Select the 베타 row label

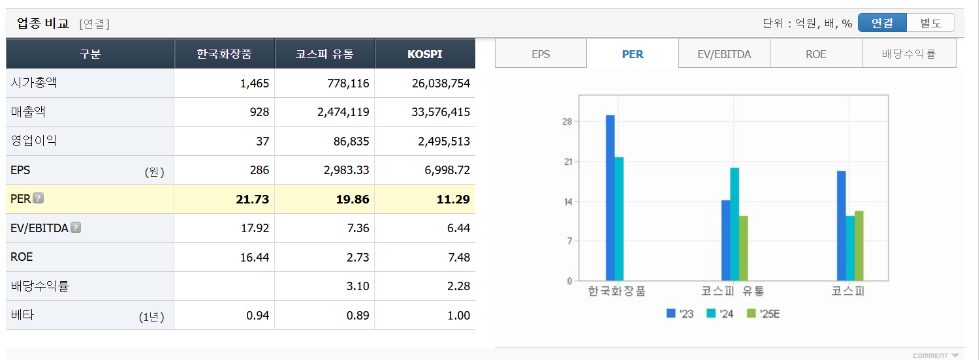click(x=22, y=315)
